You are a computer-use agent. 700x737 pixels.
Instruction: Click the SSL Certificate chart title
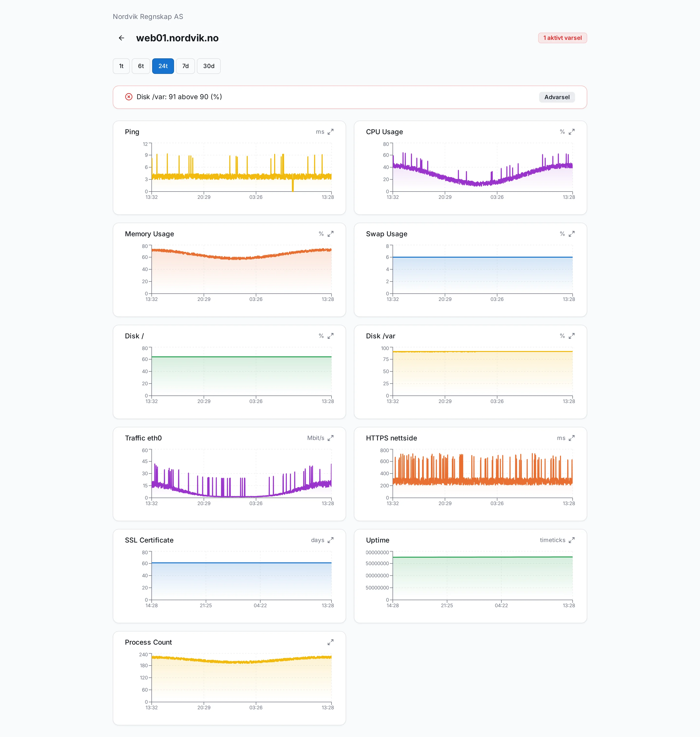coord(149,540)
